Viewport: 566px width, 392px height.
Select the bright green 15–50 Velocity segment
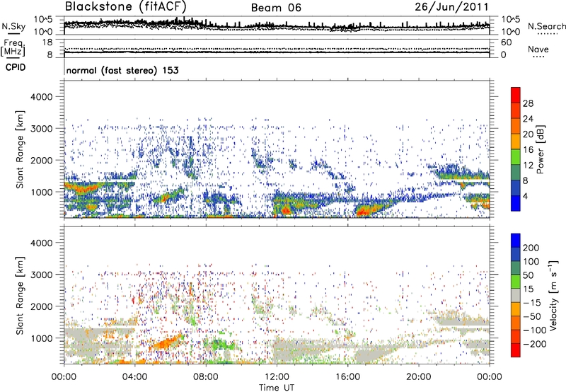(x=516, y=282)
